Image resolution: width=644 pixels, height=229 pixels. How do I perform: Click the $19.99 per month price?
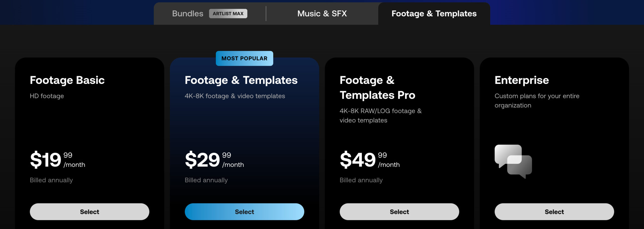point(57,159)
